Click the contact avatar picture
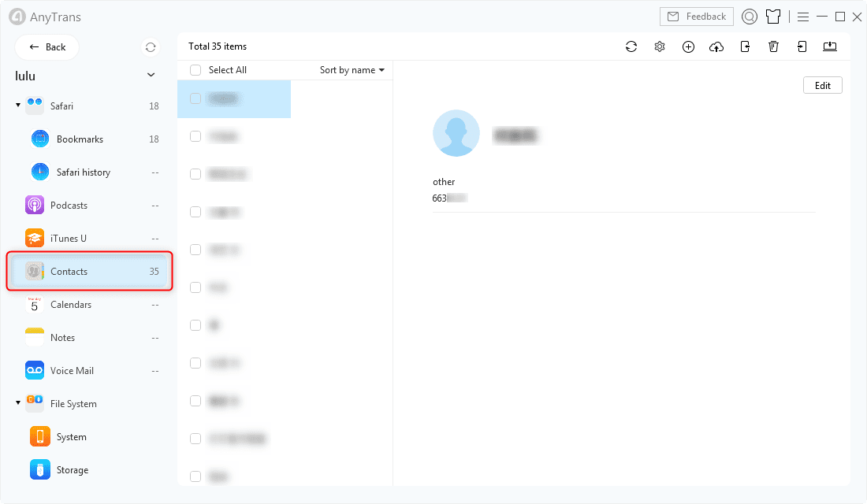The image size is (867, 504). click(x=456, y=133)
